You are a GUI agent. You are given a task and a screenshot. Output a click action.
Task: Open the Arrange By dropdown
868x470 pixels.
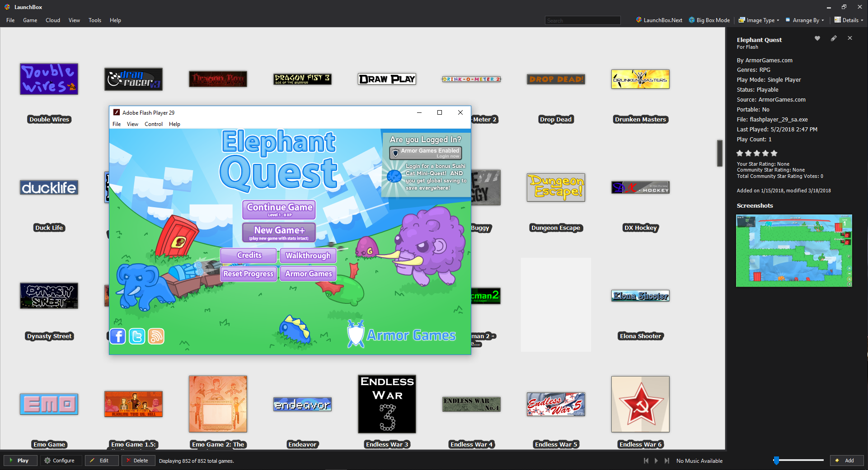805,20
